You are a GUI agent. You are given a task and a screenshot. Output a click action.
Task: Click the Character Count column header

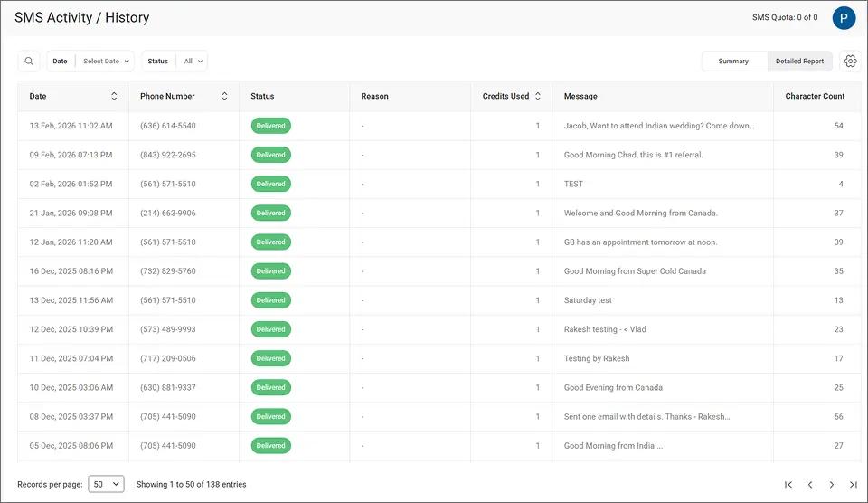815,96
